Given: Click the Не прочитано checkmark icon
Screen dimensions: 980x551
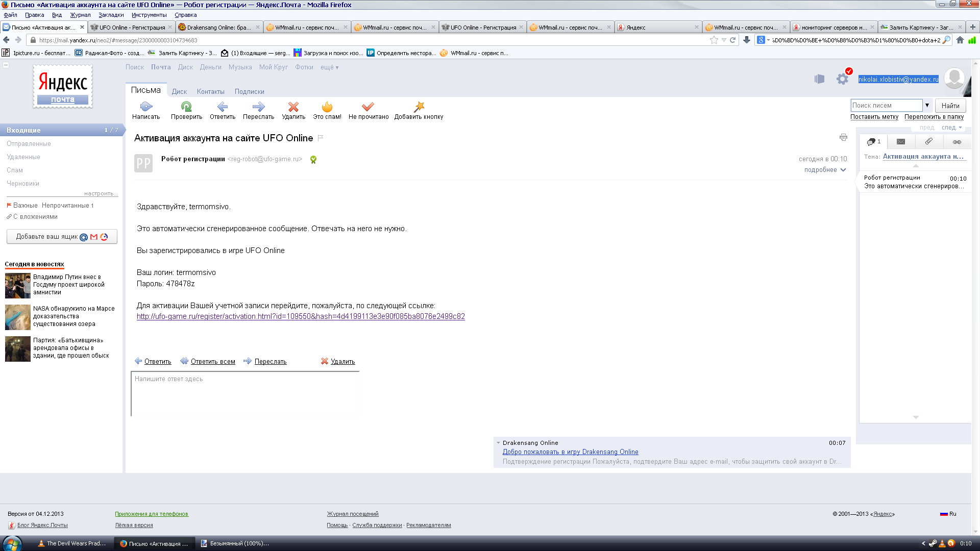Looking at the screenshot, I should click(368, 107).
